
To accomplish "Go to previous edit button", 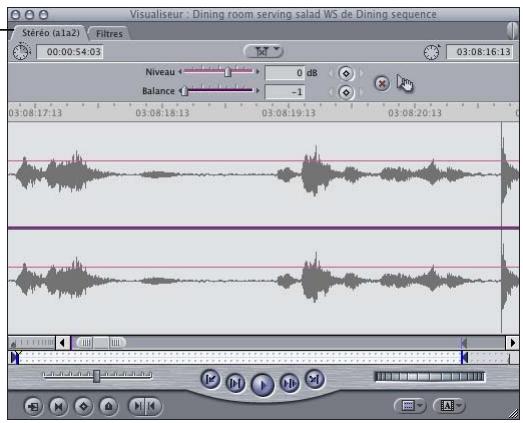I will coord(210,379).
